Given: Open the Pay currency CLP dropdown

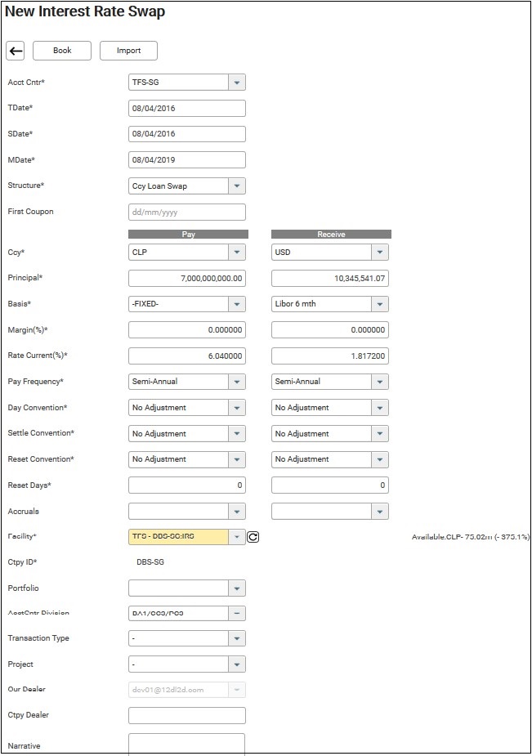Looking at the screenshot, I should point(235,253).
